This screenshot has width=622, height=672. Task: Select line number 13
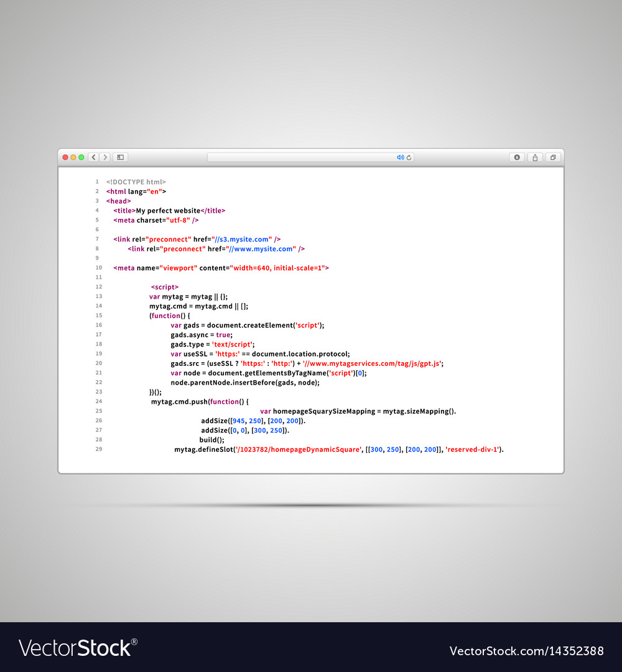tap(98, 296)
